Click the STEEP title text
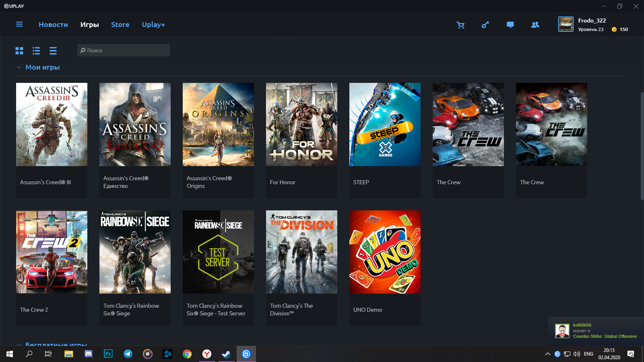Image resolution: width=644 pixels, height=362 pixels. coord(361,182)
